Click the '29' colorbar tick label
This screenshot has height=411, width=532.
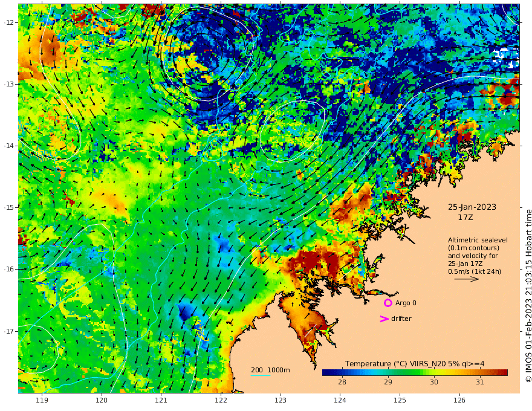[x=388, y=382]
